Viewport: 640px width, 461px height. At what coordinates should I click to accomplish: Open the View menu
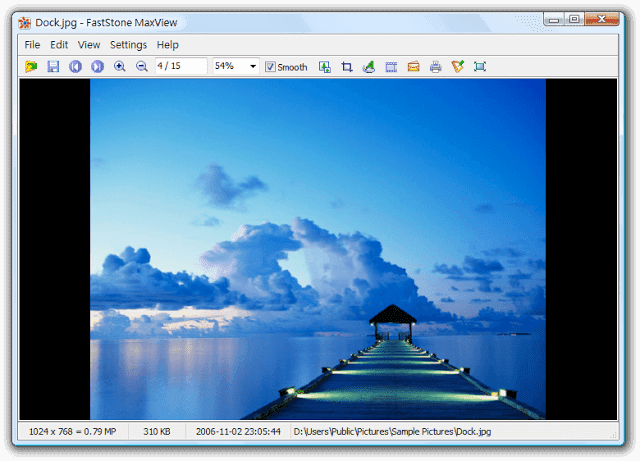coord(89,45)
